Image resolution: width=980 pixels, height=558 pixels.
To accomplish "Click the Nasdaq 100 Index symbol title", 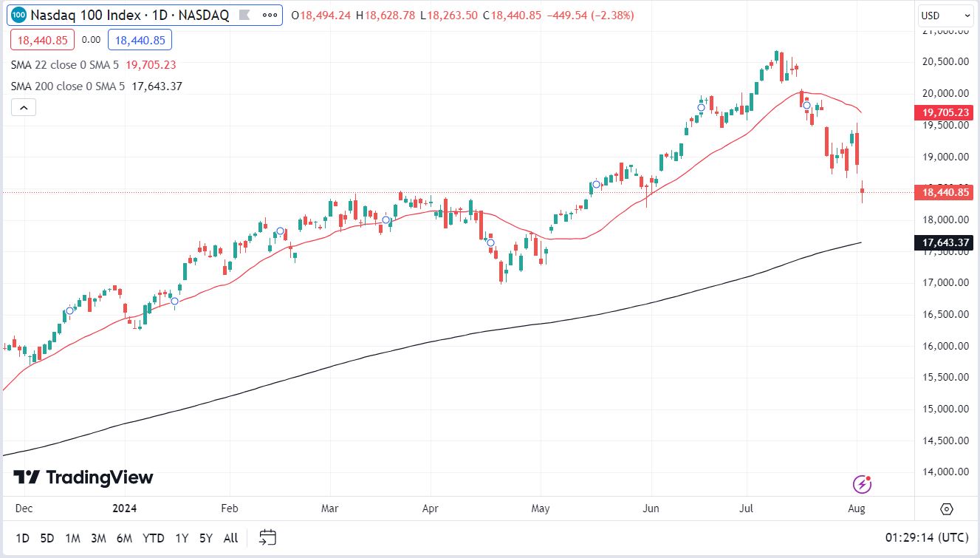I will [129, 15].
